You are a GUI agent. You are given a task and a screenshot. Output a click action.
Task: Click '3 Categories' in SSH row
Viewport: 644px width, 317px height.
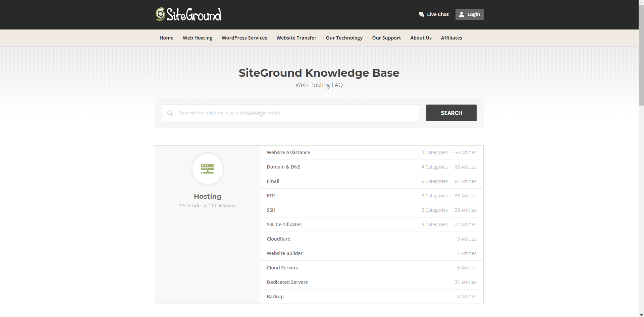coord(435,210)
